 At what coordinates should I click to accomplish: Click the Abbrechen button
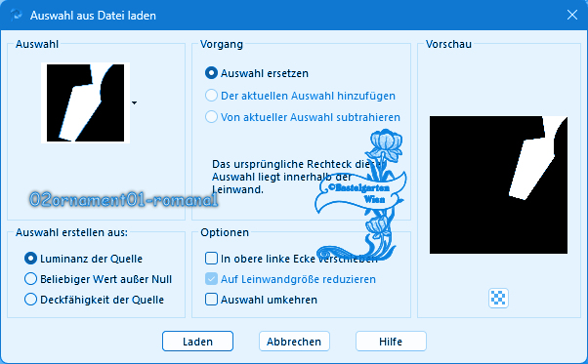(294, 342)
